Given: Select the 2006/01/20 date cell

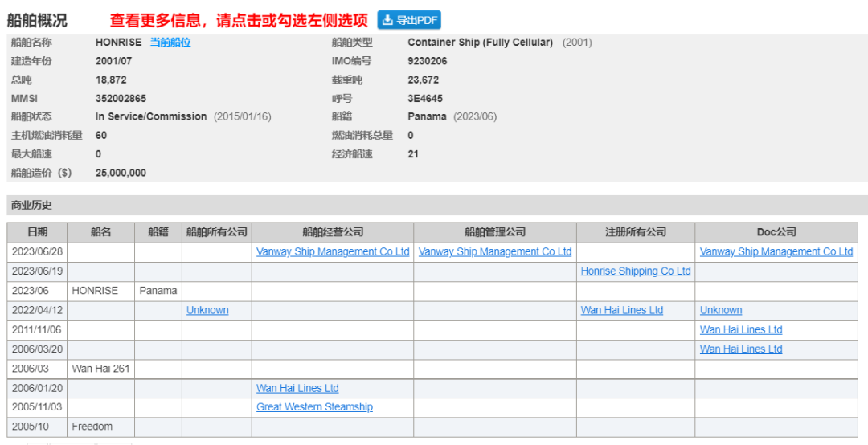Looking at the screenshot, I should [x=37, y=389].
